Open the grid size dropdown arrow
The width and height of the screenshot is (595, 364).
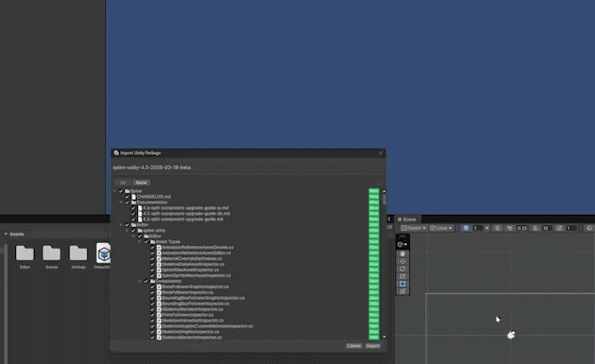487,228
